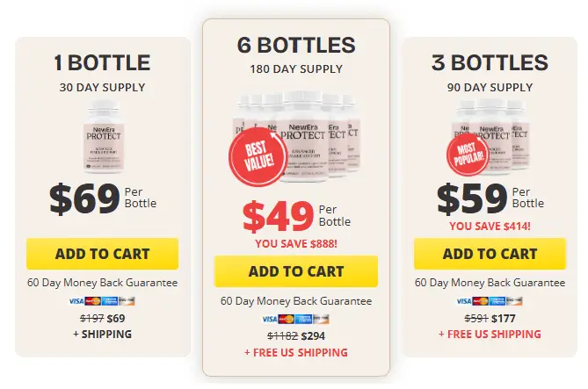Click the three bottles product image
Screen dimensions: 588x389
(492, 132)
